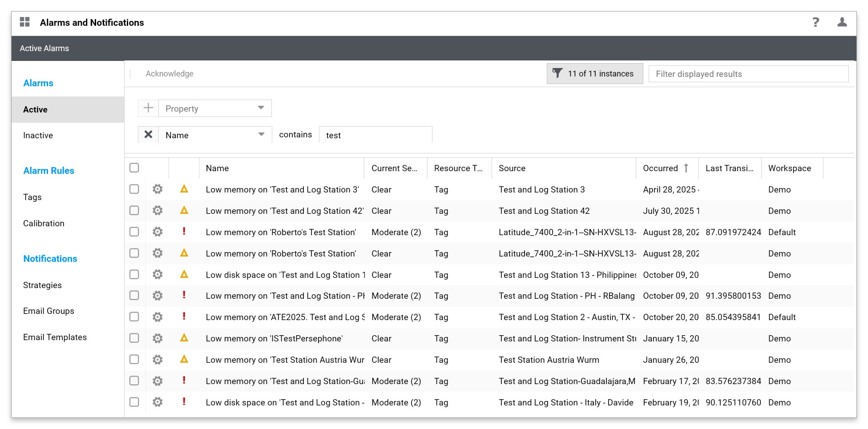This screenshot has height=429, width=868.
Task: Open the app launcher grid icon
Action: pyautogui.click(x=25, y=22)
